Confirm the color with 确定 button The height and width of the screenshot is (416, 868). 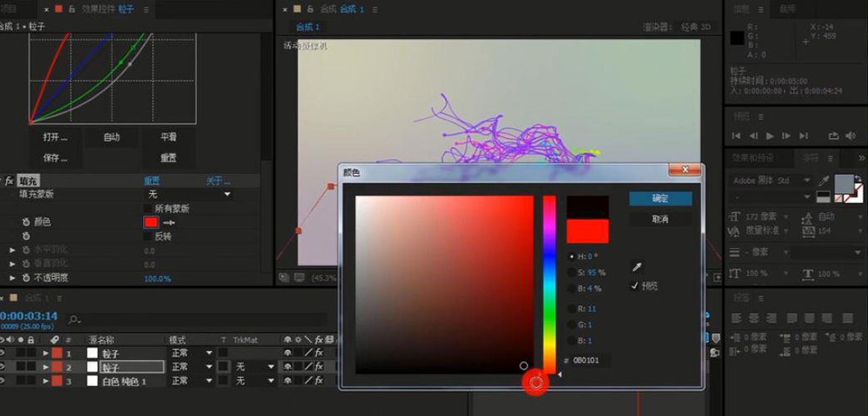660,199
